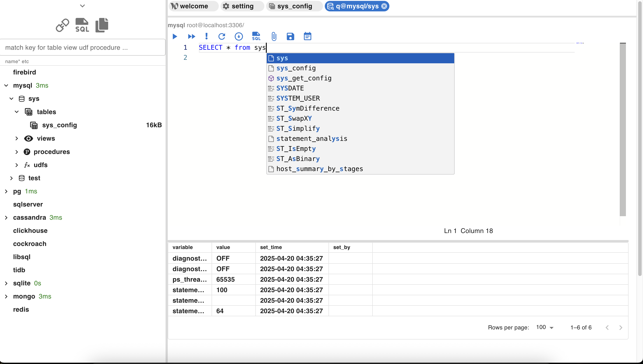
Task: Click the paperclip attach icon
Action: 274,37
